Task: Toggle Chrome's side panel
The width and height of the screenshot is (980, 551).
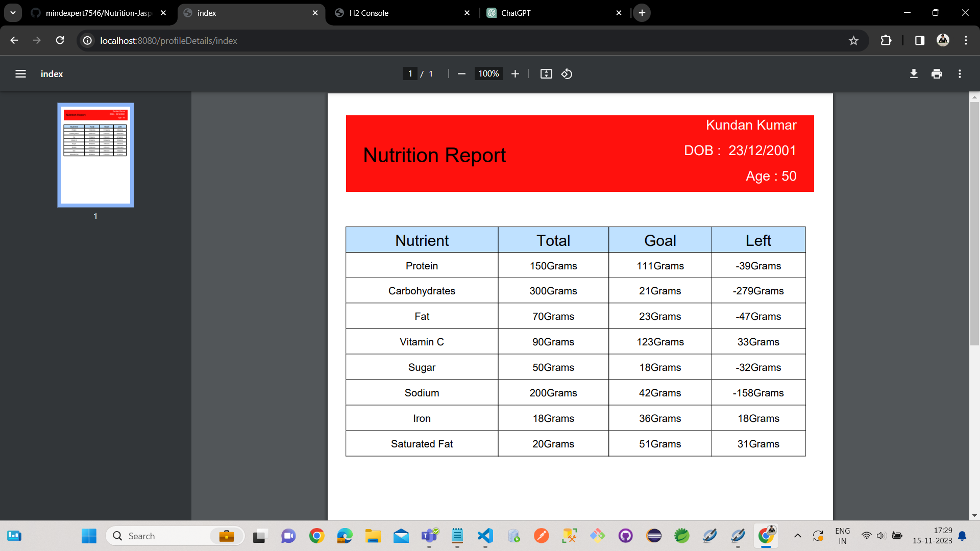Action: 919,40
